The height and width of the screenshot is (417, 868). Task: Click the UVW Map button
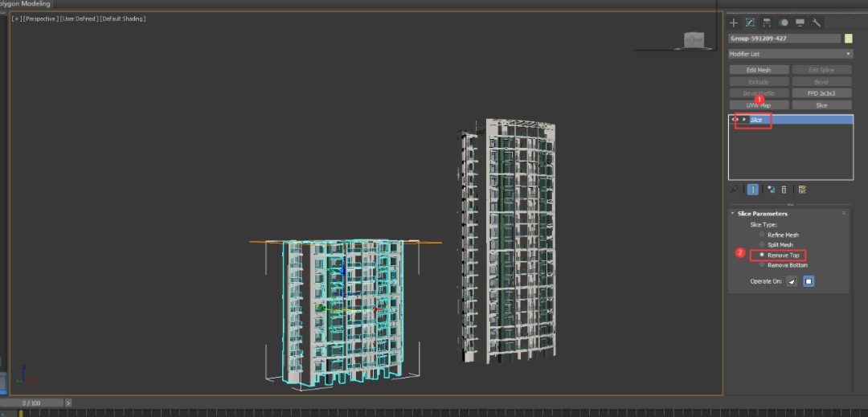point(759,105)
